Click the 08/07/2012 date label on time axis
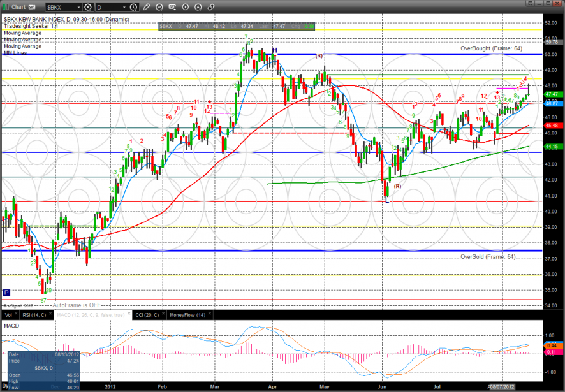 [502, 387]
